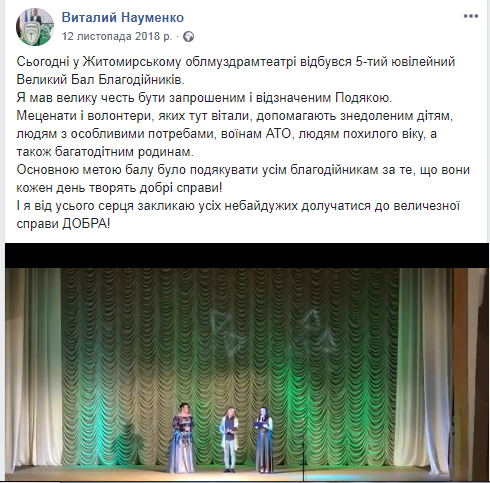
Task: Open the post options three-dot menu
Action: coord(471,16)
